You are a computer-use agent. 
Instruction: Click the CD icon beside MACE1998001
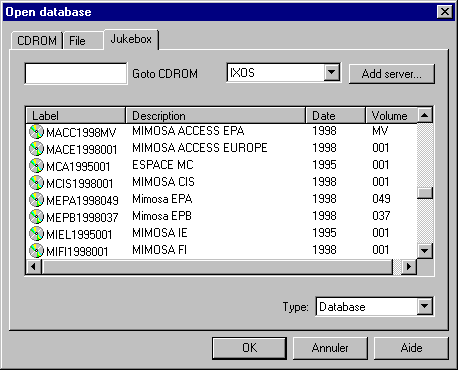[36, 149]
